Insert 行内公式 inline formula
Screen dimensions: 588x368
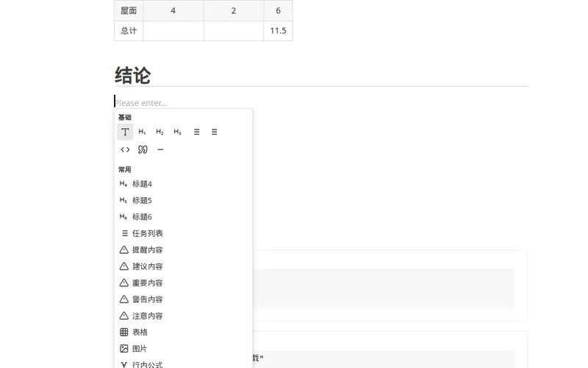click(183, 364)
